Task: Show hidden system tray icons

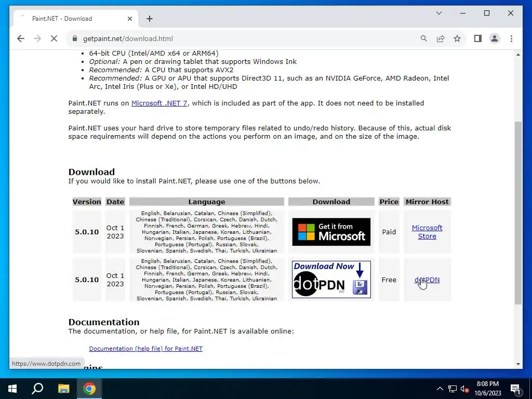Action: [x=440, y=389]
